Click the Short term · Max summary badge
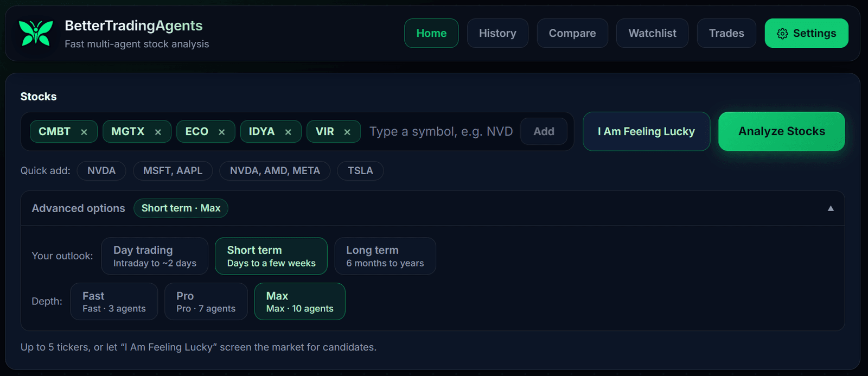The width and height of the screenshot is (868, 376). [181, 208]
